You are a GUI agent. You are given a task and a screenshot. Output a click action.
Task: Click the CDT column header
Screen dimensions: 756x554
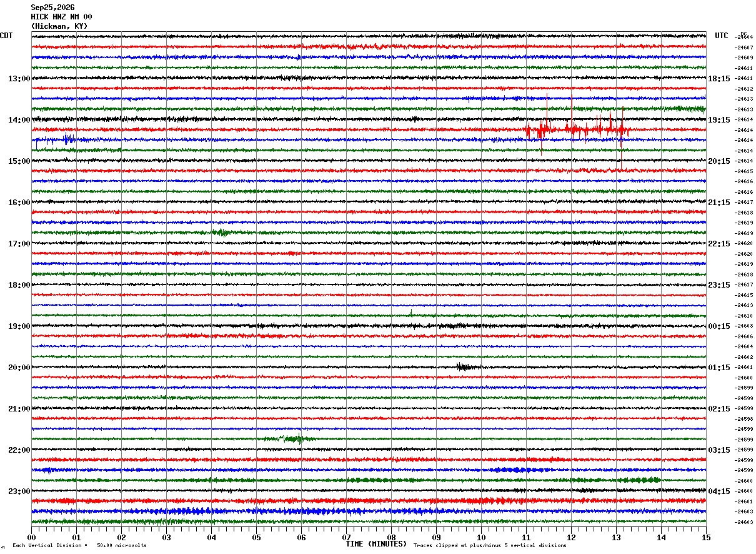tap(6, 36)
